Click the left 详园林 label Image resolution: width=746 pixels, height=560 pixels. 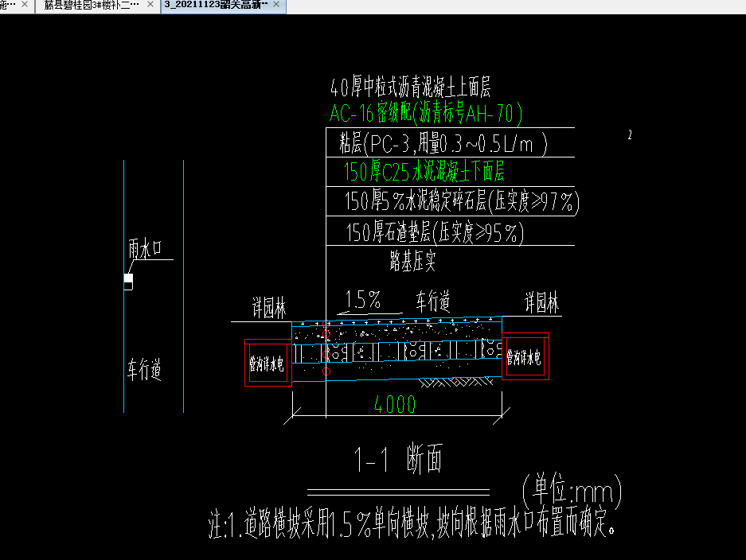[x=269, y=308]
